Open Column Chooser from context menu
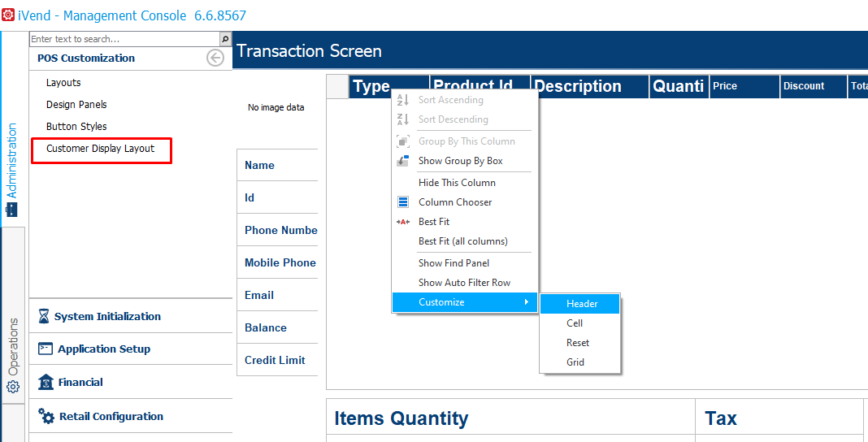The width and height of the screenshot is (868, 442). tap(465, 202)
